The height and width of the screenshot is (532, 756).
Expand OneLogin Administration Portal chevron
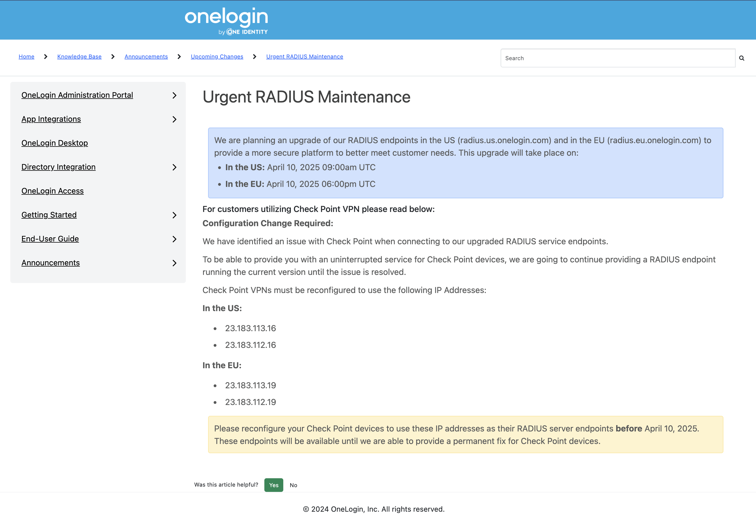click(174, 96)
